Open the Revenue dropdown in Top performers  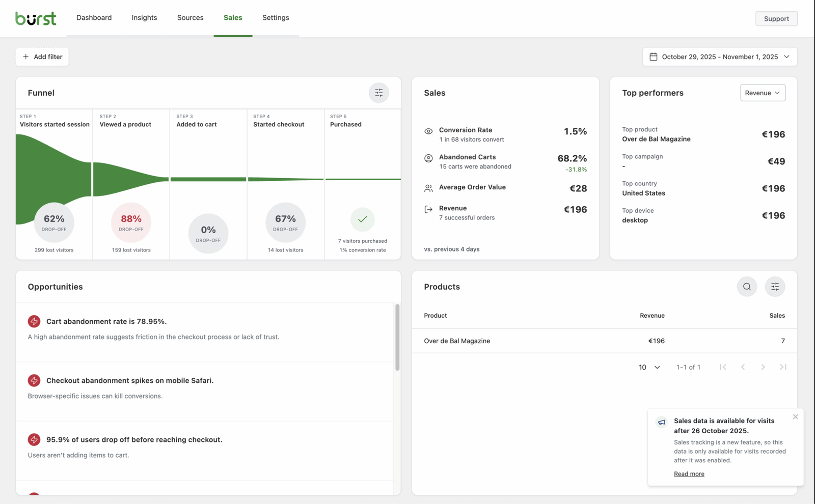(763, 93)
